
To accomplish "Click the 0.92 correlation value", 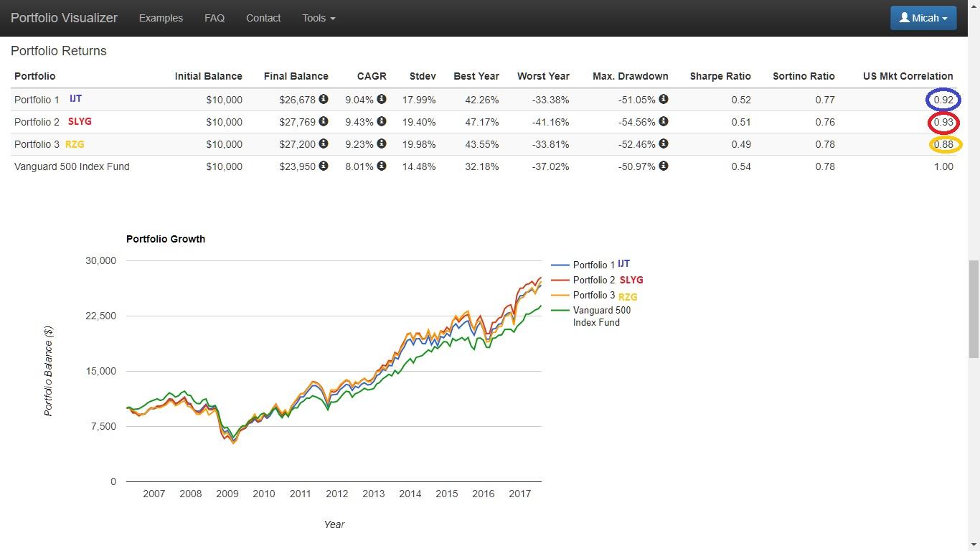I will tap(943, 100).
